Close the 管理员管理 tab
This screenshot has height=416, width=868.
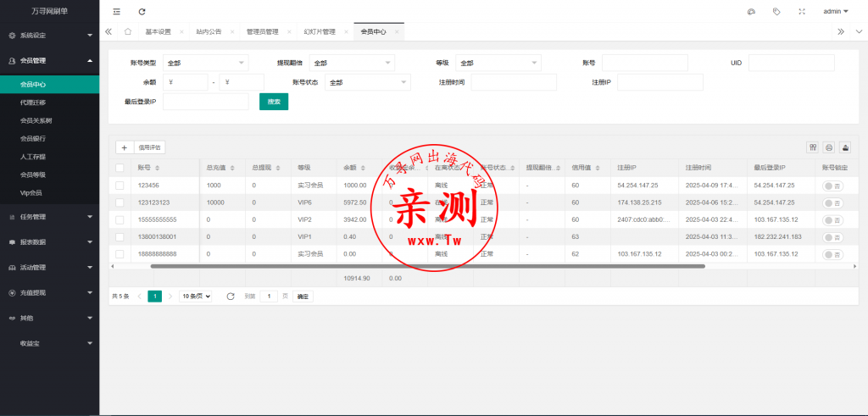coord(289,32)
